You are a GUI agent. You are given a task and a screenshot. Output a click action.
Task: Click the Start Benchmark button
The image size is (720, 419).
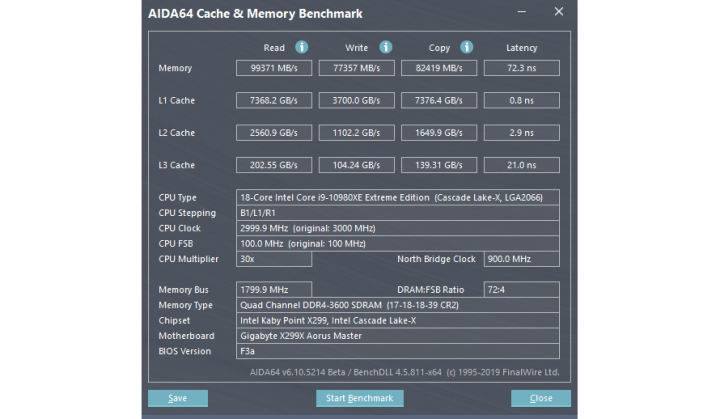[x=360, y=398]
